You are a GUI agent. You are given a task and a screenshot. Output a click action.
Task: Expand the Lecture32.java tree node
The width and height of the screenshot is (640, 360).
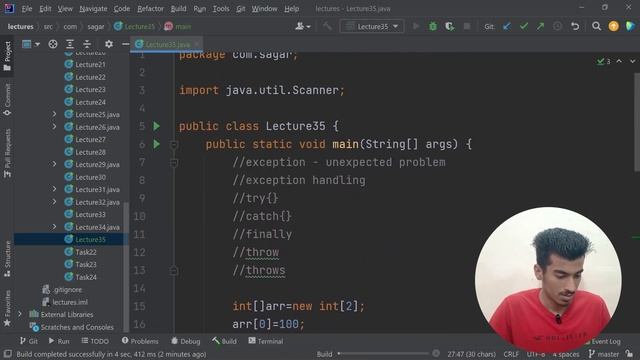[x=54, y=202]
